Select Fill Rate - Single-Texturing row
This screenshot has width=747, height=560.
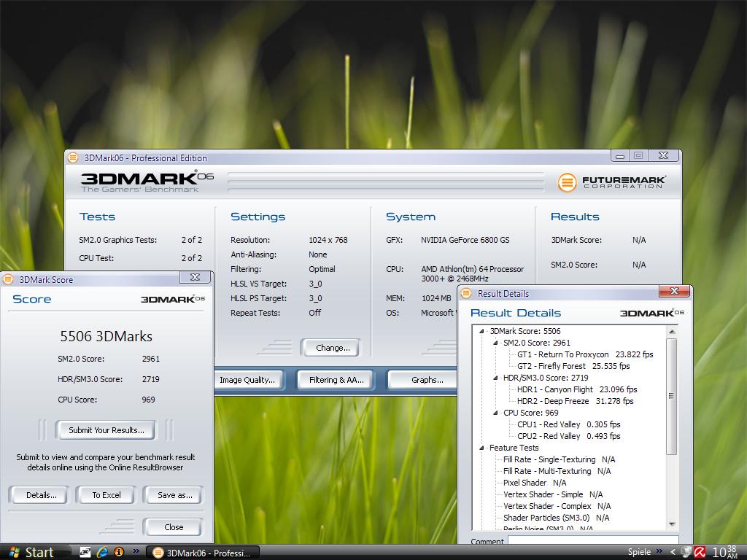tap(560, 459)
